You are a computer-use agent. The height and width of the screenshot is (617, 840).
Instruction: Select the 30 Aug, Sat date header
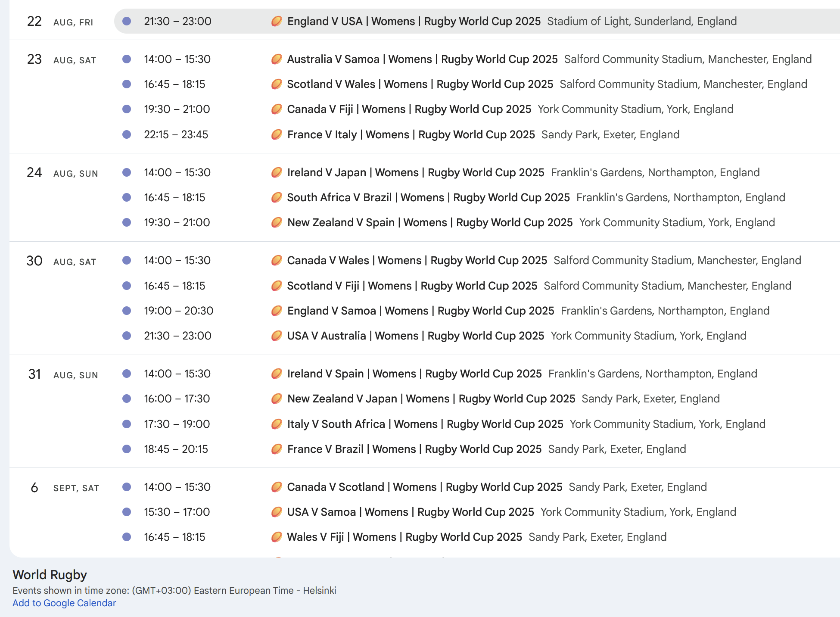click(61, 261)
